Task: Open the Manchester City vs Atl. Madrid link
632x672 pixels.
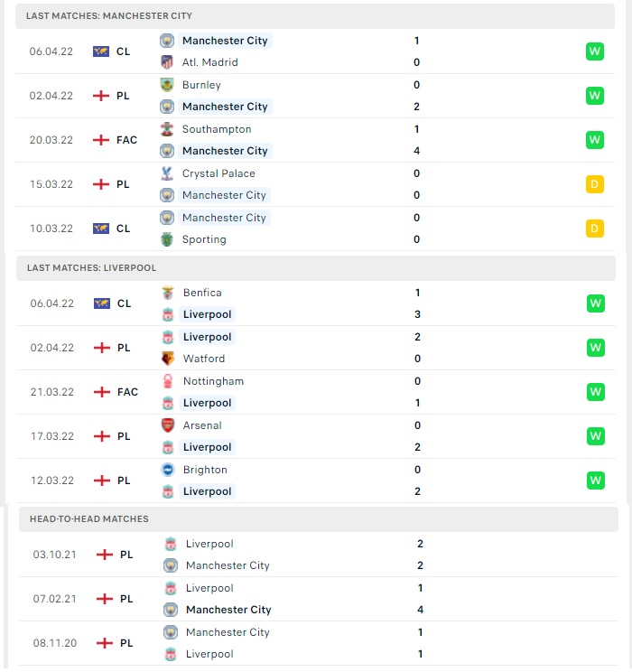Action: coord(315,51)
